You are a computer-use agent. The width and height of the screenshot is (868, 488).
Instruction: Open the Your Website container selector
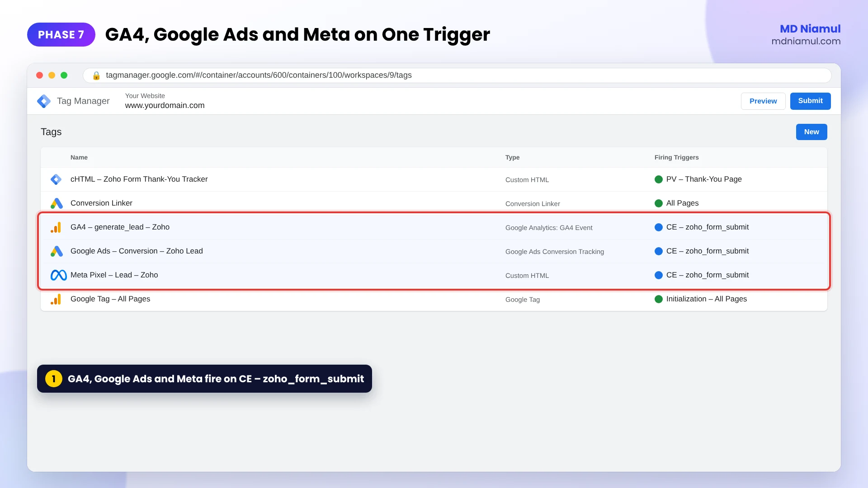[165, 101]
